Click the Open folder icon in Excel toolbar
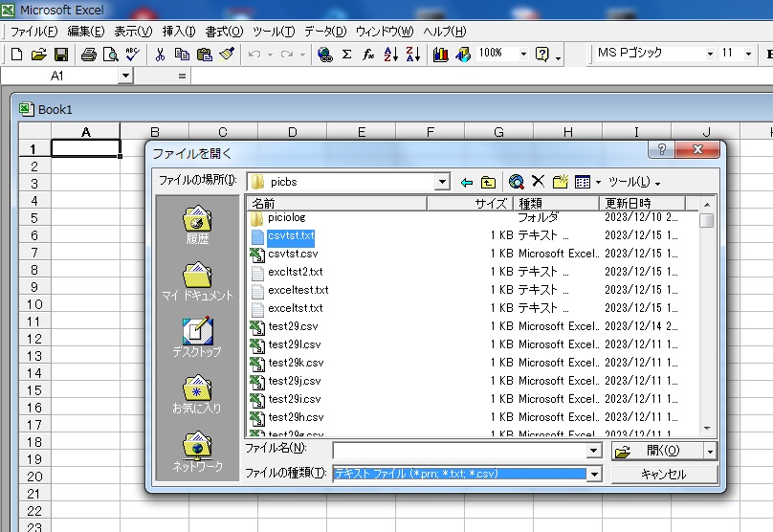This screenshot has height=532, width=773. 38,55
